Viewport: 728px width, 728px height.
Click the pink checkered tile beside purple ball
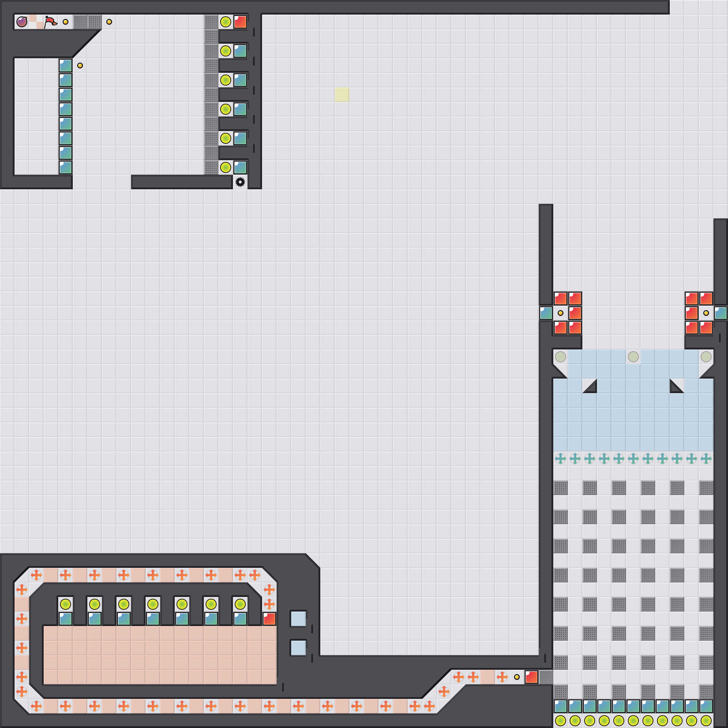(36, 22)
